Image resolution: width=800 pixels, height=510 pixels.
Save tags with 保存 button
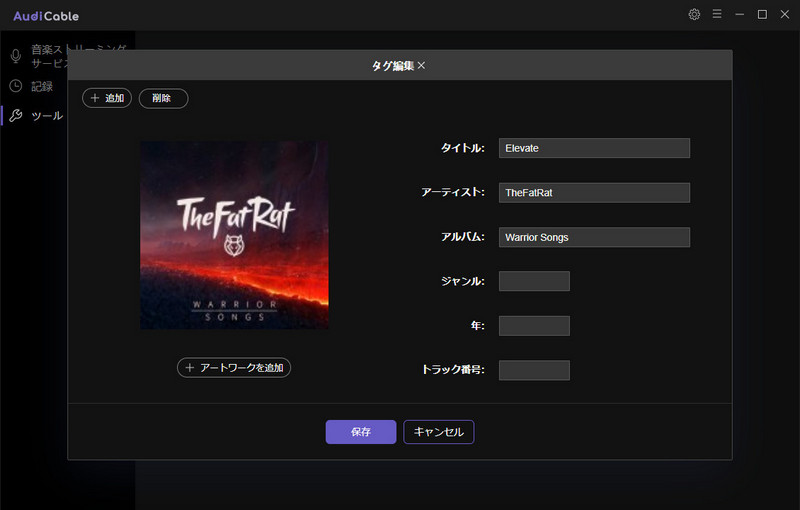pyautogui.click(x=361, y=432)
